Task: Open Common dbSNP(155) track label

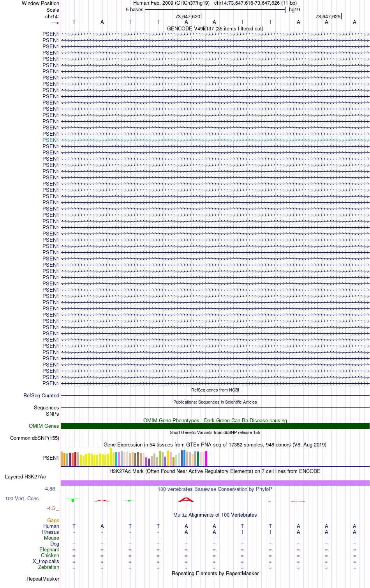Action: click(x=35, y=438)
